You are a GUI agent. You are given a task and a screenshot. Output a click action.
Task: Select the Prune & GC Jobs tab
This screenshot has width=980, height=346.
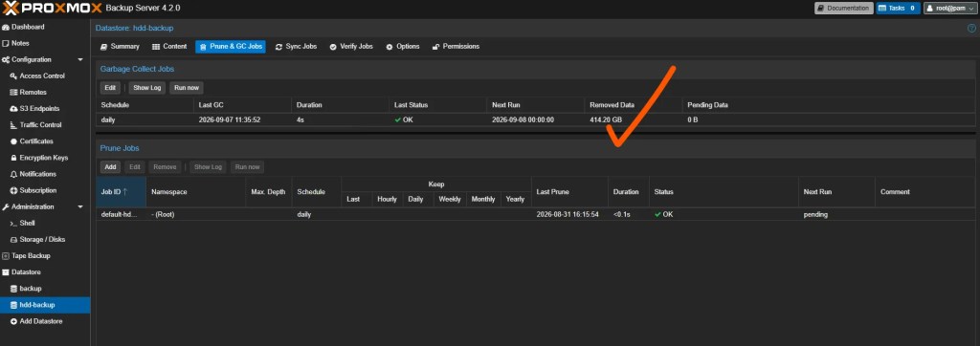tap(231, 47)
